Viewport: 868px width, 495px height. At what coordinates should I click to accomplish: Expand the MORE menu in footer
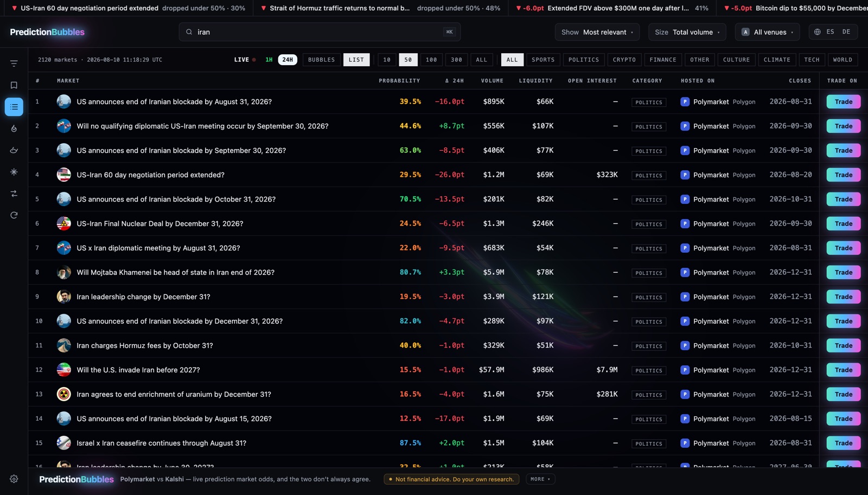point(540,479)
